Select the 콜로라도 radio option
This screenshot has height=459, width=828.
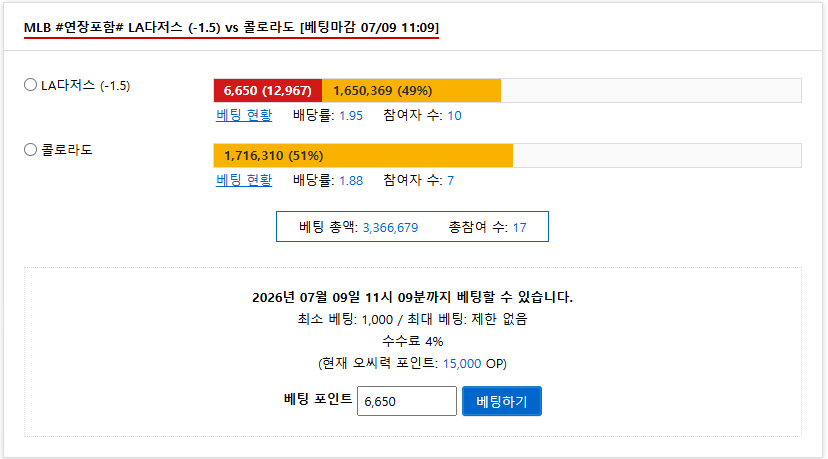tap(31, 149)
